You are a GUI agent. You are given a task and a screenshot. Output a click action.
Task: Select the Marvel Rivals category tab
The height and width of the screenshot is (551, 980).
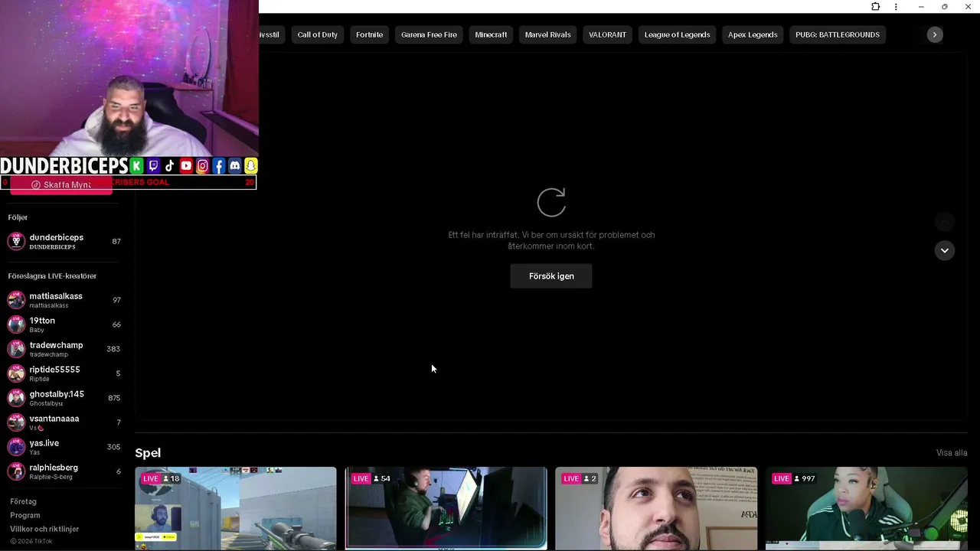point(547,34)
